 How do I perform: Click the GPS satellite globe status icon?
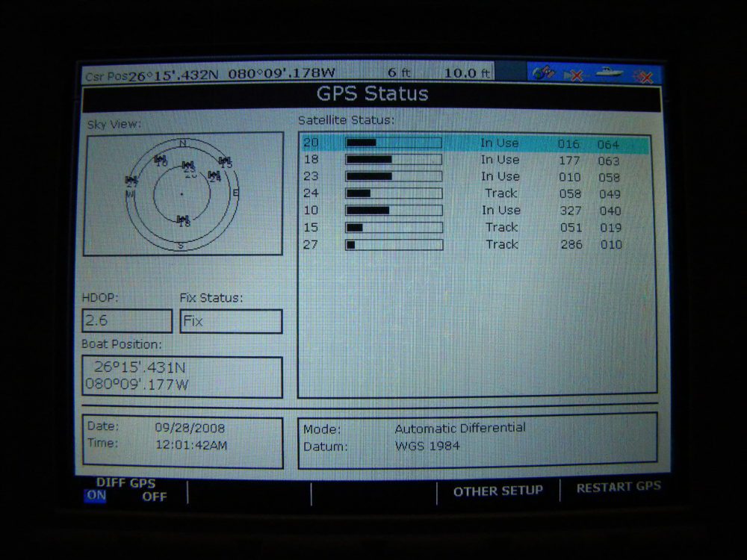(545, 73)
